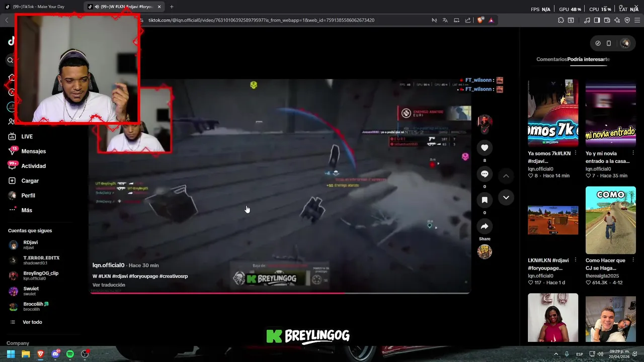The image size is (644, 362).
Task: Open comments via the speech bubble icon
Action: click(485, 174)
